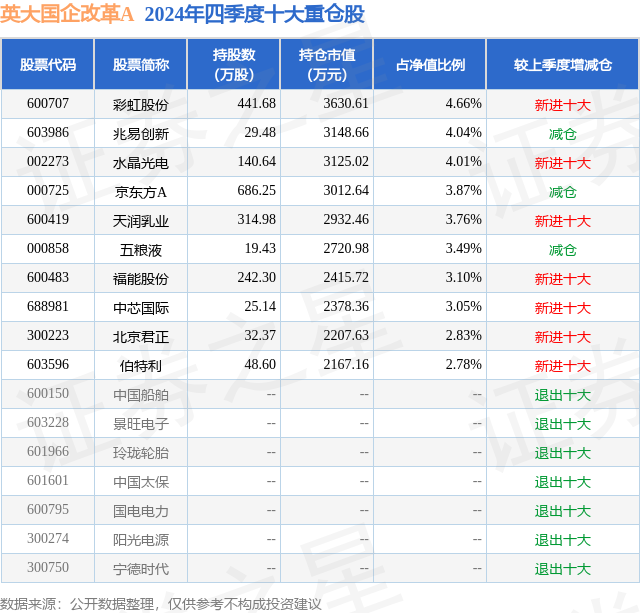Click holding value 2720.98
The image size is (640, 613).
coord(346,248)
